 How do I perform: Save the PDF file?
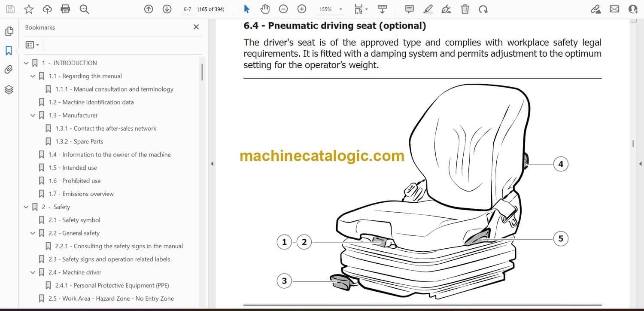10,9
